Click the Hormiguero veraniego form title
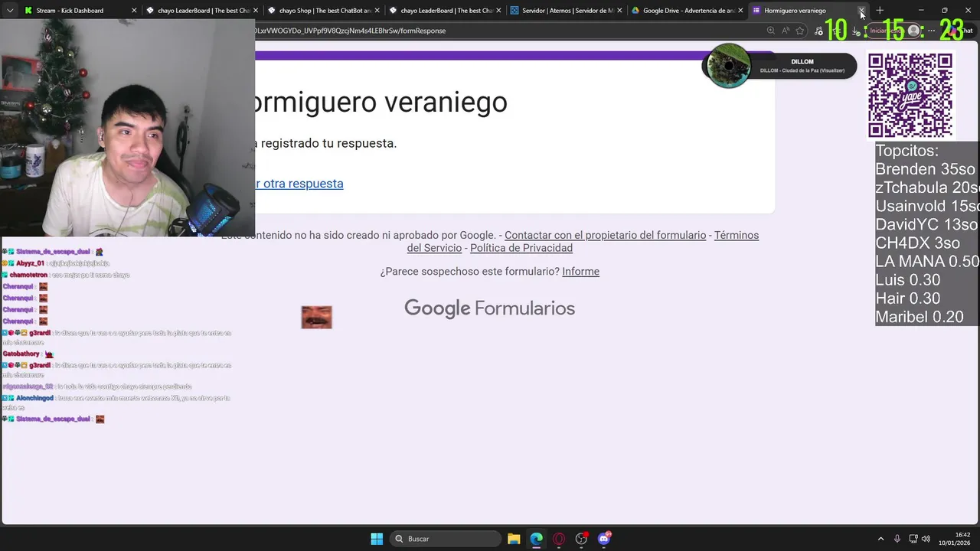Screen dimensions: 980x551 [x=381, y=102]
